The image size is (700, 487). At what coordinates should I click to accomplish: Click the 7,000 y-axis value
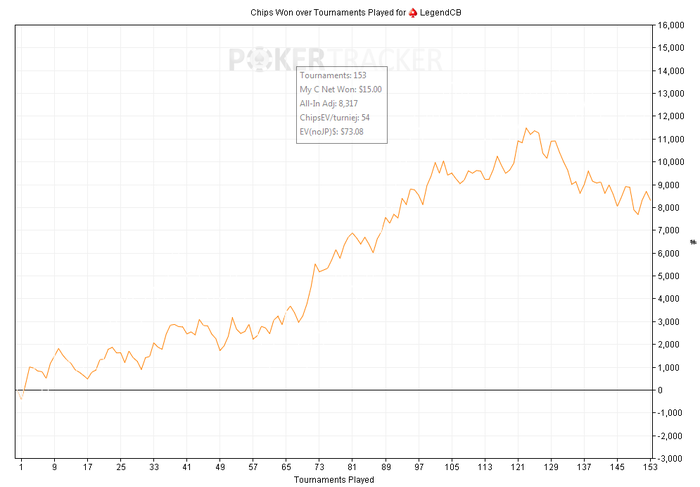[669, 230]
